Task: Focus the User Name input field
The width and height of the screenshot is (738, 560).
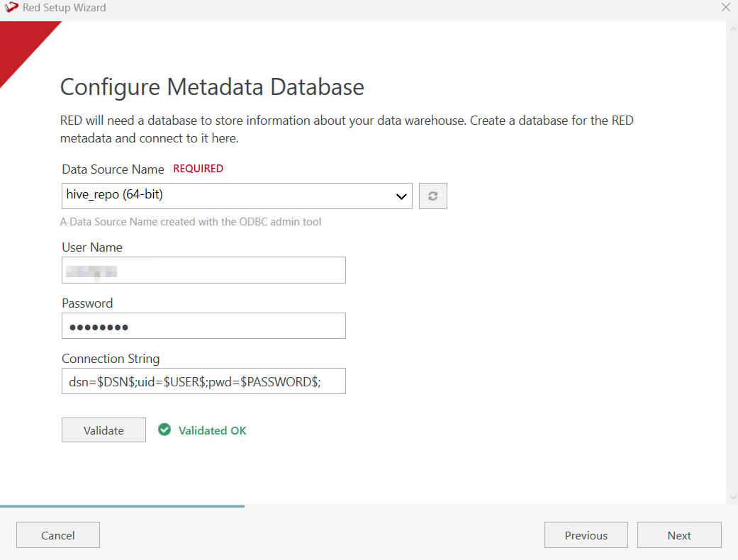Action: point(203,270)
